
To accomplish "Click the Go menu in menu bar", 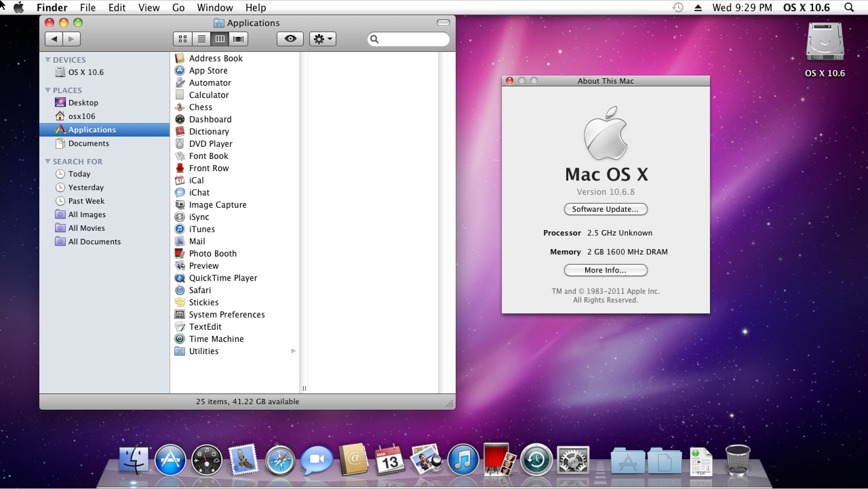I will [178, 6].
